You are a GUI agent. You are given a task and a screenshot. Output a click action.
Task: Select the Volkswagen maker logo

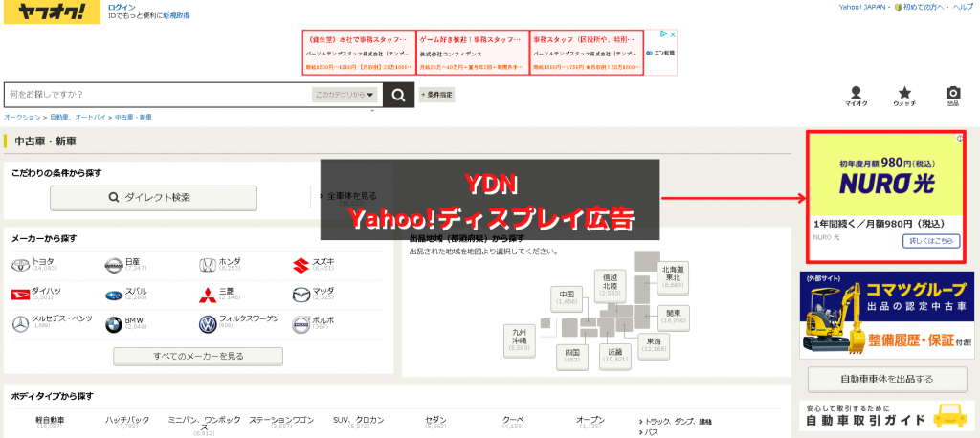pos(208,323)
